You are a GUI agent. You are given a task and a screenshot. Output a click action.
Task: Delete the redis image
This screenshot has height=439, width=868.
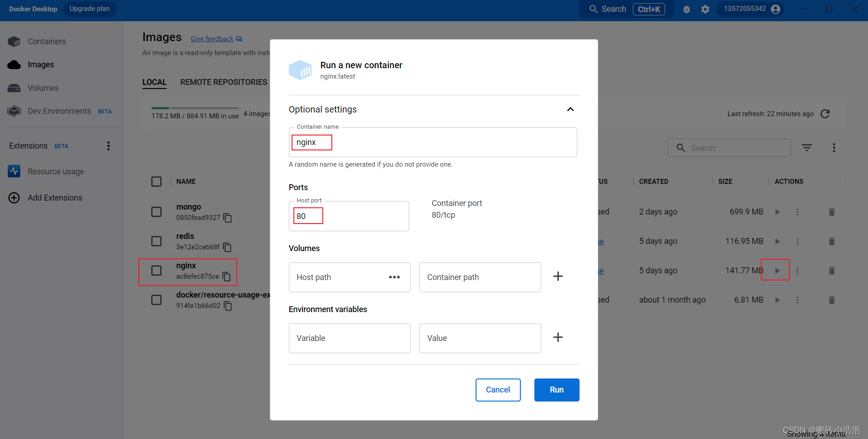(831, 241)
